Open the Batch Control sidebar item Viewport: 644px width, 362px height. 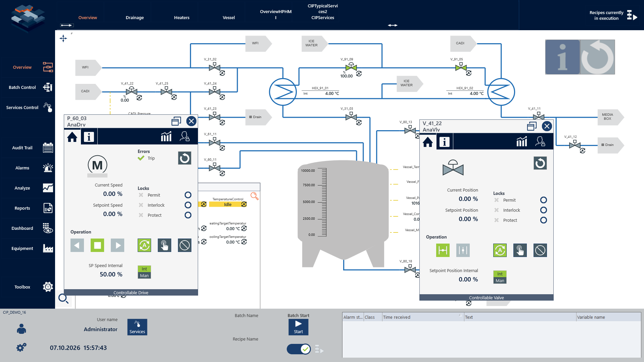(28, 87)
